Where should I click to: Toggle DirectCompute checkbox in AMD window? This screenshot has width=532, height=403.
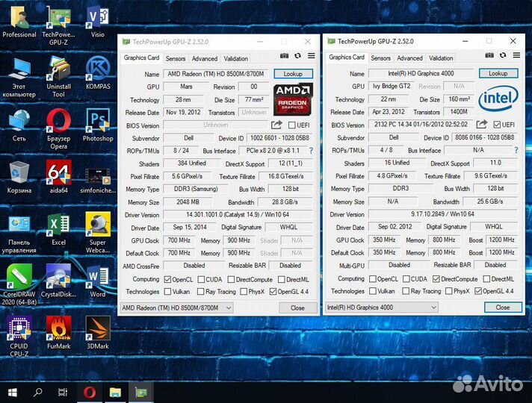(x=231, y=280)
